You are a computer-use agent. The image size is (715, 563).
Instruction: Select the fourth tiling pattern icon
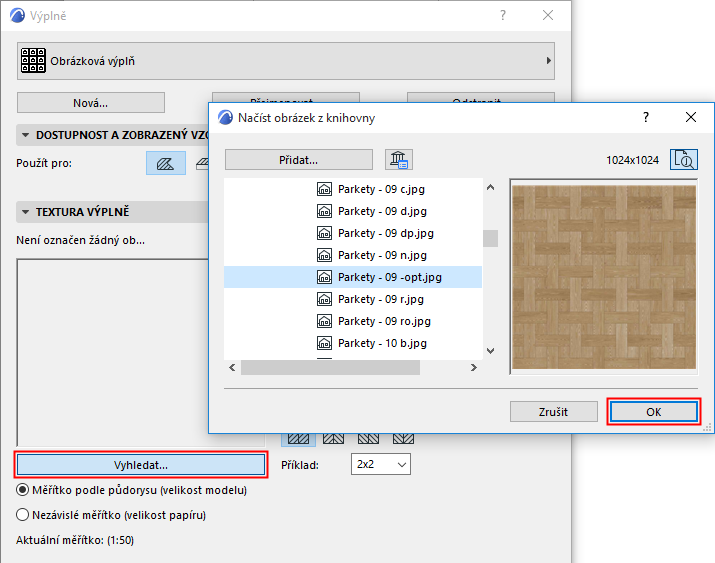[404, 439]
